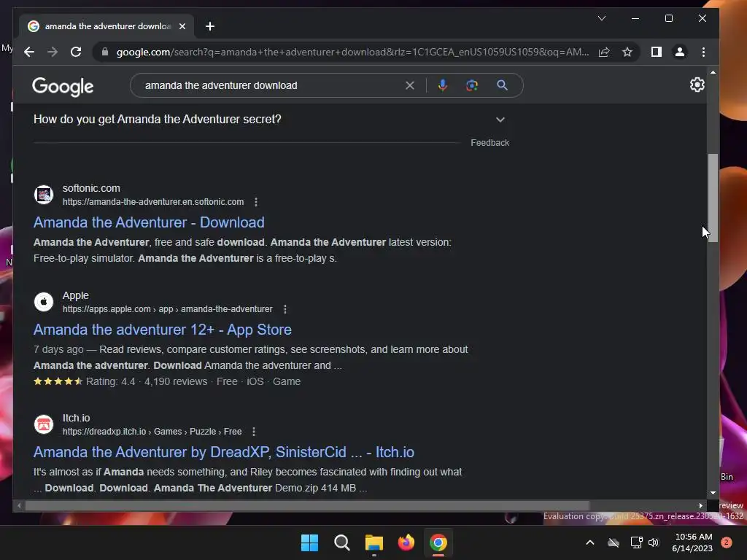This screenshot has height=560, width=747.
Task: Click the Itch.io result favicon
Action: pyautogui.click(x=44, y=424)
